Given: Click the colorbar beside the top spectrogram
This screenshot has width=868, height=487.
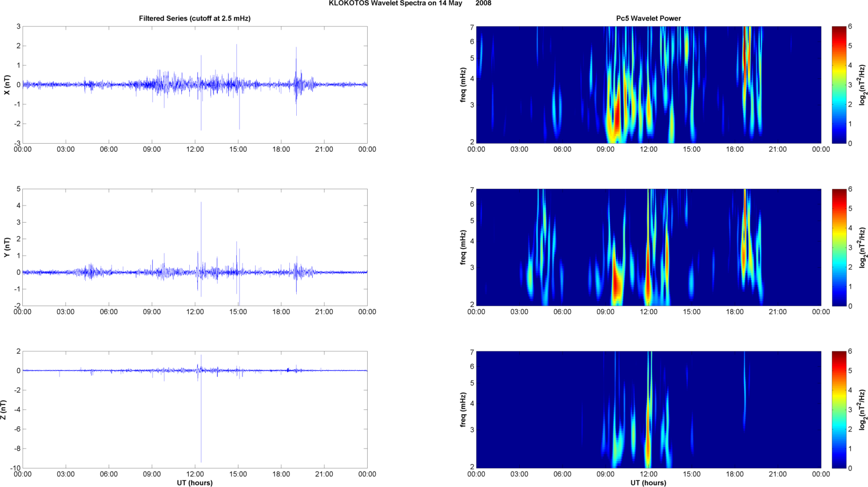Looking at the screenshot, I should [x=839, y=85].
